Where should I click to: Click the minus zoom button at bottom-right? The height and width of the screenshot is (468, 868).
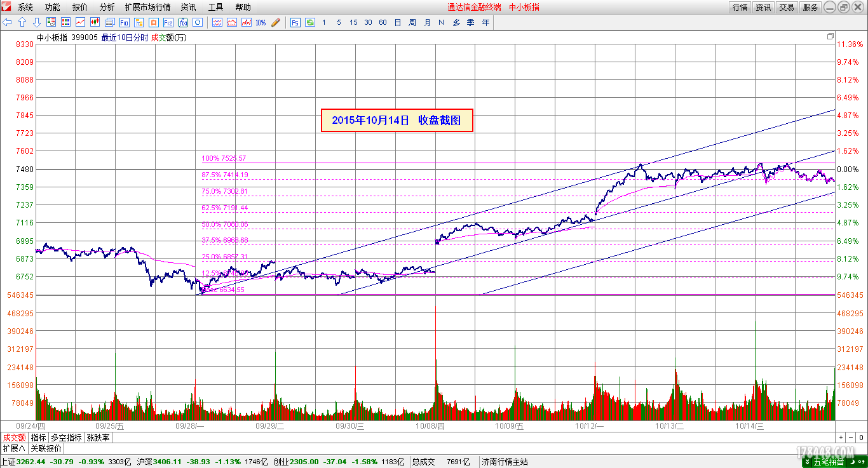tap(851, 438)
